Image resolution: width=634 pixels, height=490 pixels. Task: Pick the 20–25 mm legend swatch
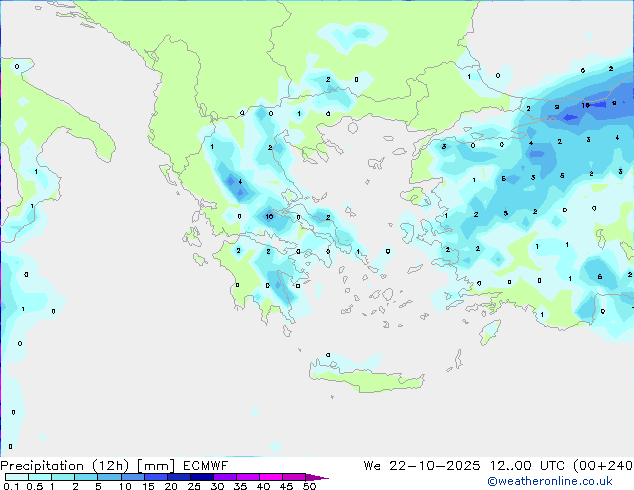[178, 477]
